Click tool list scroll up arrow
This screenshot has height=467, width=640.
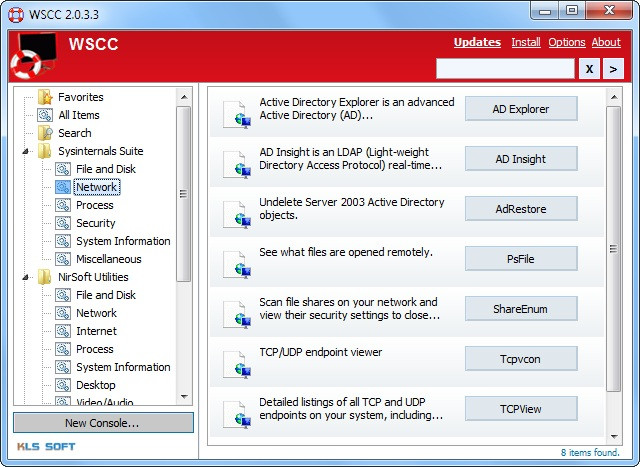(x=614, y=97)
